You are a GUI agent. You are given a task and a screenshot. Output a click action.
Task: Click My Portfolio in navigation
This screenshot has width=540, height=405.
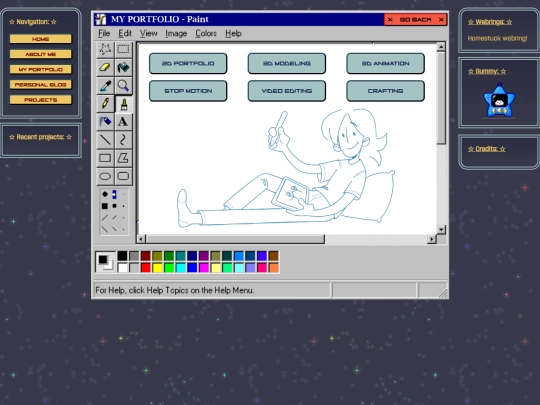[41, 69]
